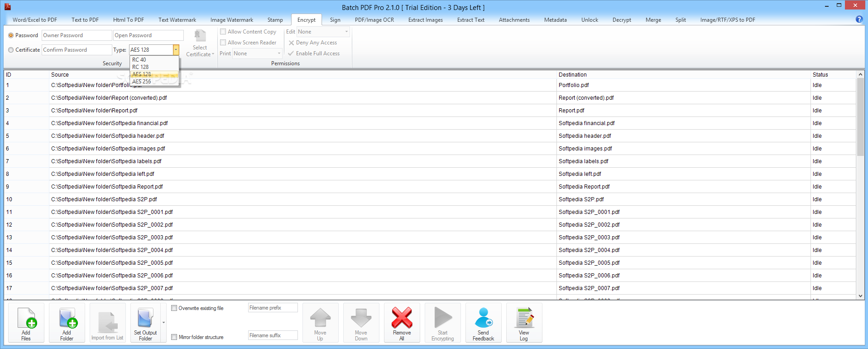Screen dimensions: 868x349
Task: Click the scrollbar down arrow
Action: click(x=860, y=296)
